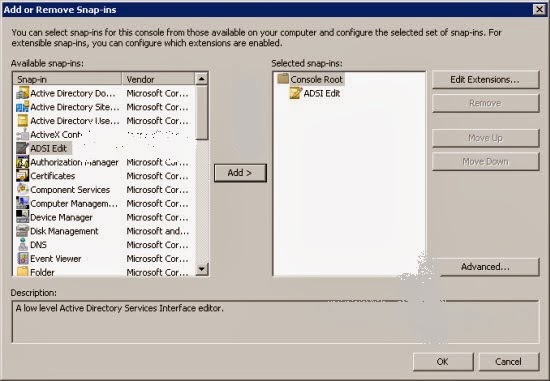
Task: Cancel the snap-ins dialog
Action: pyautogui.click(x=509, y=362)
